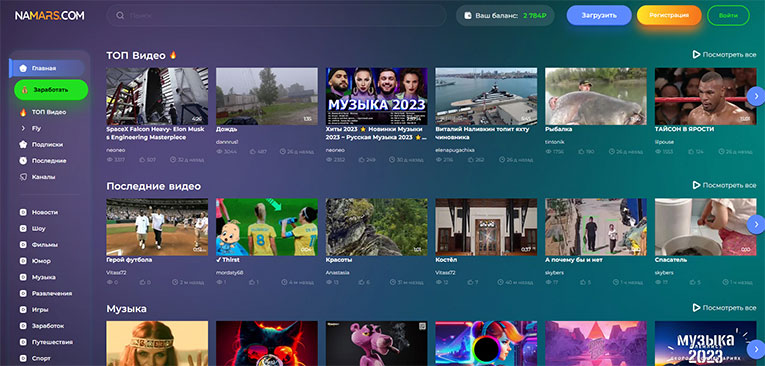Click the category icon beside Музыка in sidebar
The image size is (765, 366).
pyautogui.click(x=23, y=277)
